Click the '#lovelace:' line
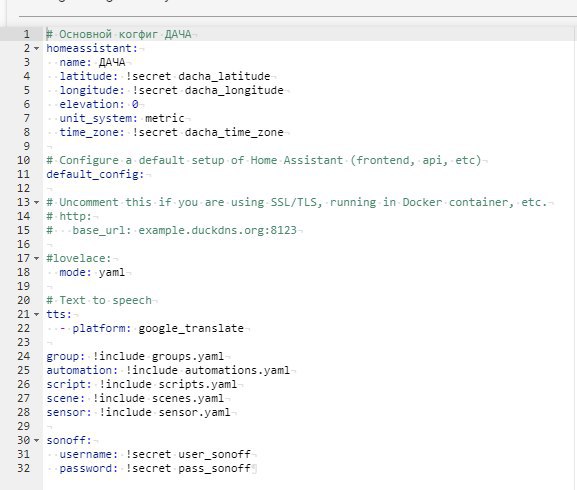Screen dimensions: 577x490 (x=78, y=258)
